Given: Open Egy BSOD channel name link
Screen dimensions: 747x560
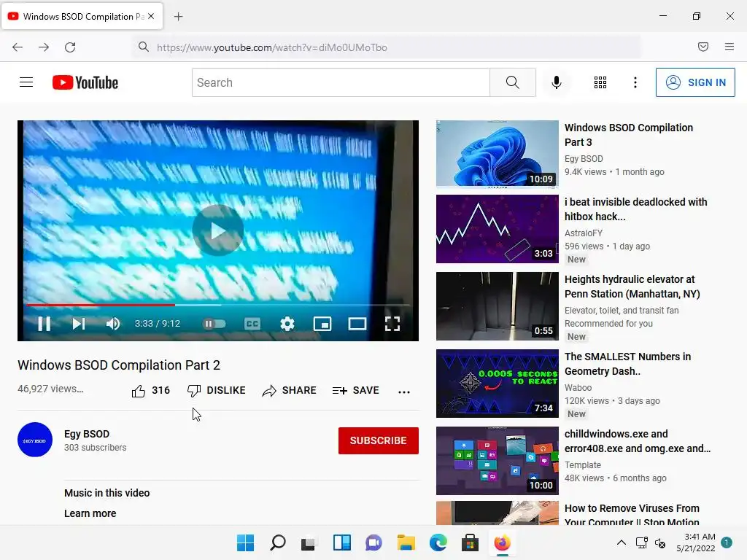Looking at the screenshot, I should [87, 434].
